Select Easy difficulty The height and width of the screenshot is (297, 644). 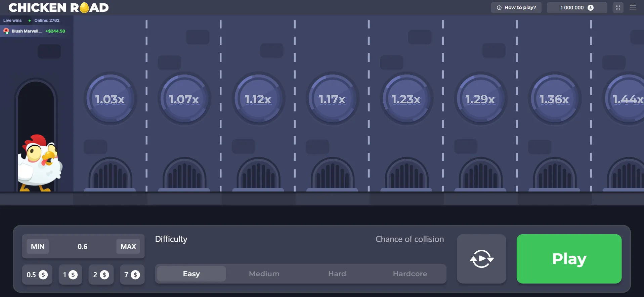pos(191,274)
